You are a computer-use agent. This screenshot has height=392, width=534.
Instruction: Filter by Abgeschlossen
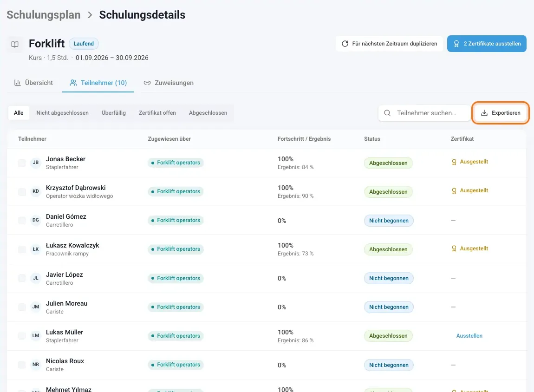(x=208, y=113)
